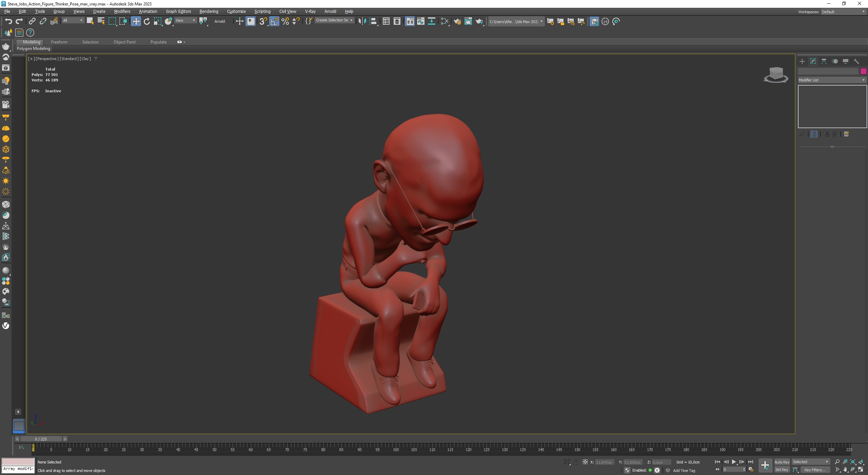Toggle Show End Result in modifier stack

pyautogui.click(x=814, y=134)
